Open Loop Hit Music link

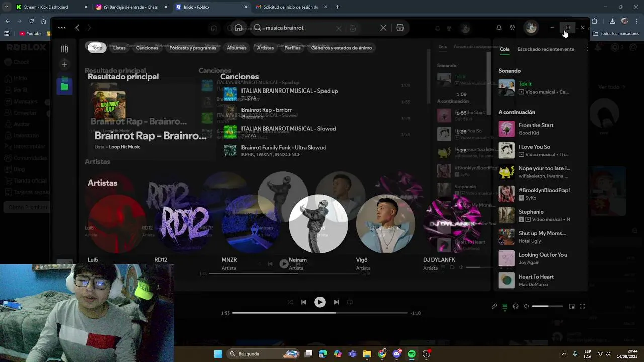[125, 147]
